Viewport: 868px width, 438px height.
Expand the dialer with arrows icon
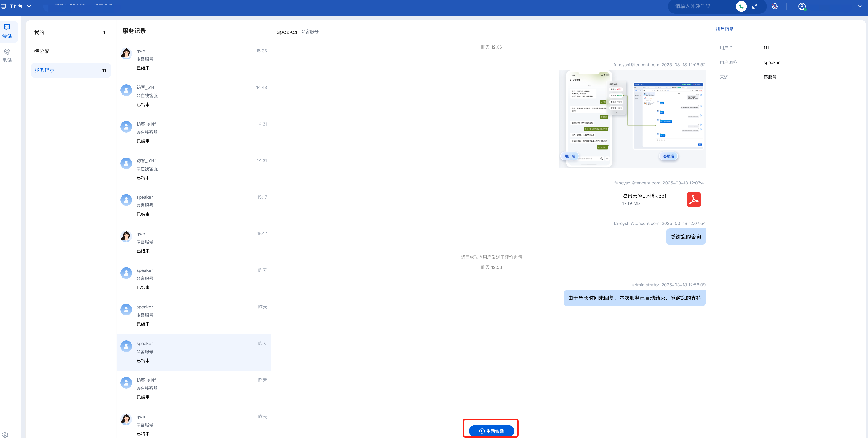[x=755, y=6]
